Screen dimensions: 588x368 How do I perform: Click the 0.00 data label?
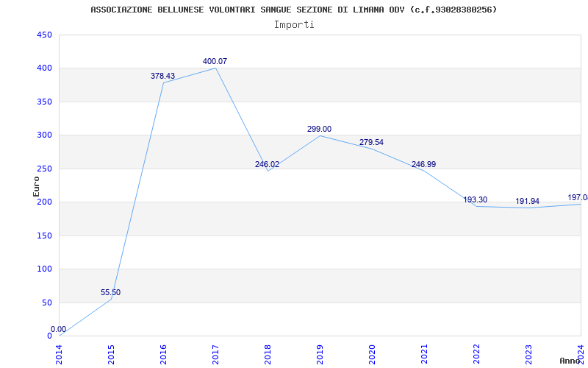tap(59, 329)
